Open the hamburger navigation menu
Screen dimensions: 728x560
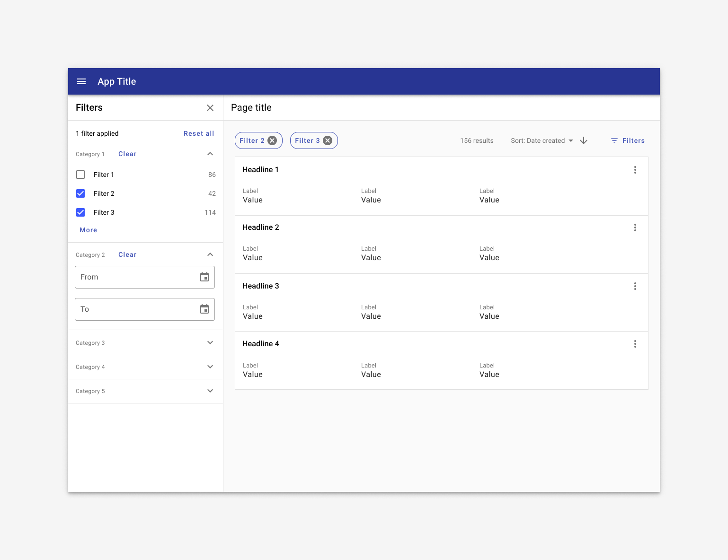pos(81,81)
